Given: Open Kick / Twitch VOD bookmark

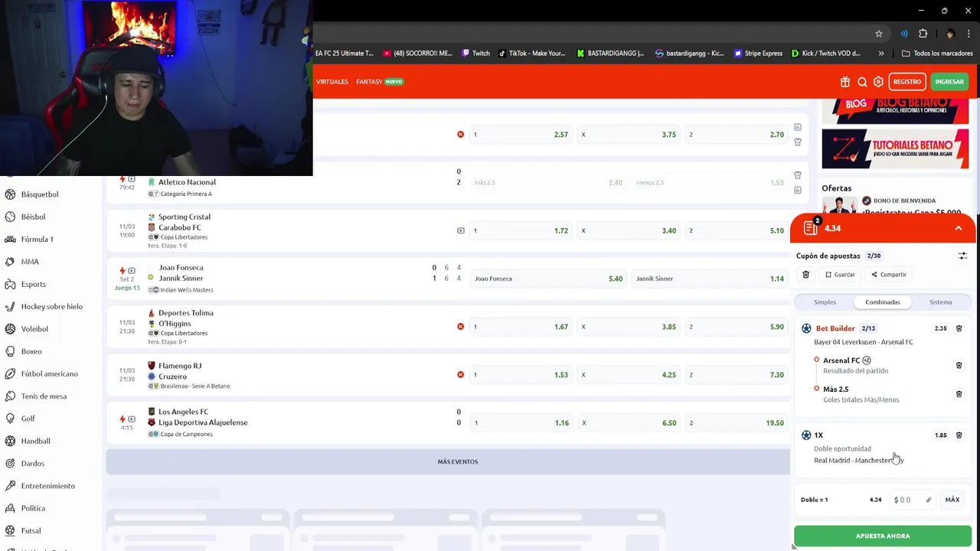Looking at the screenshot, I should click(825, 54).
